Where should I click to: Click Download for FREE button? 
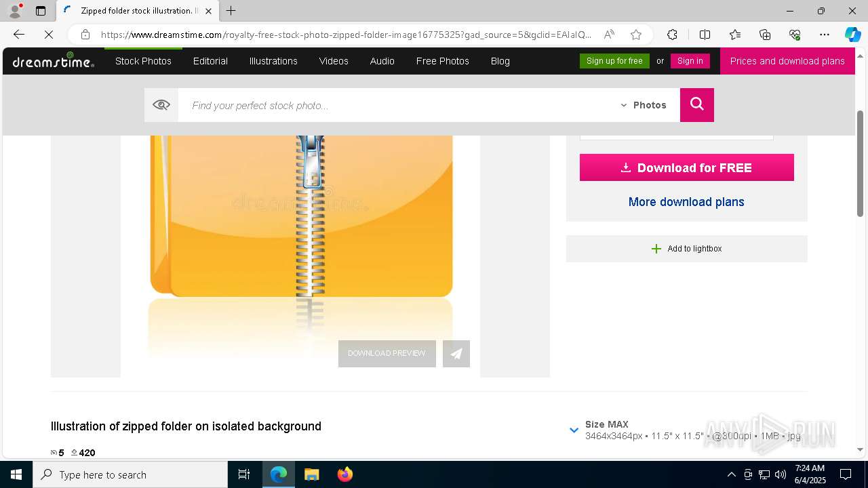(687, 167)
